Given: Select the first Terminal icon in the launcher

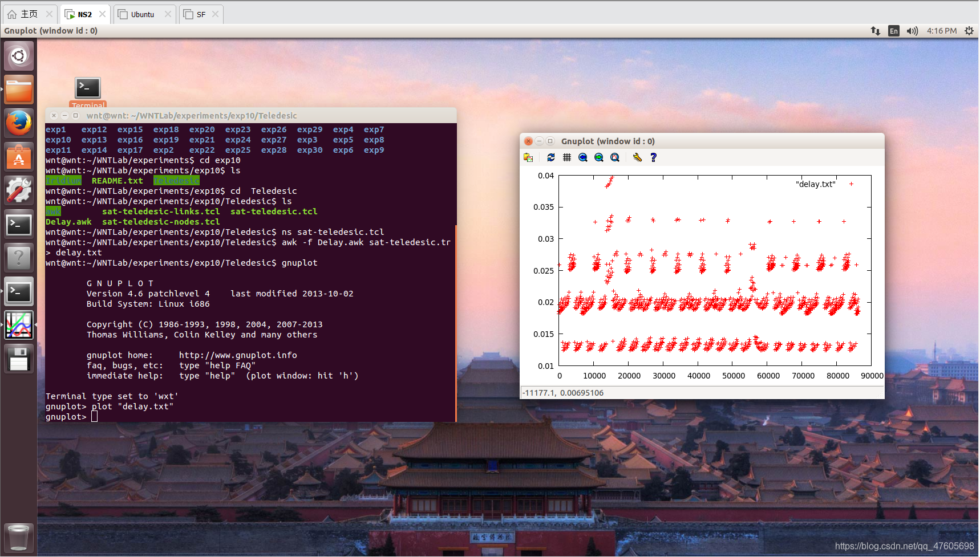Looking at the screenshot, I should coord(19,224).
